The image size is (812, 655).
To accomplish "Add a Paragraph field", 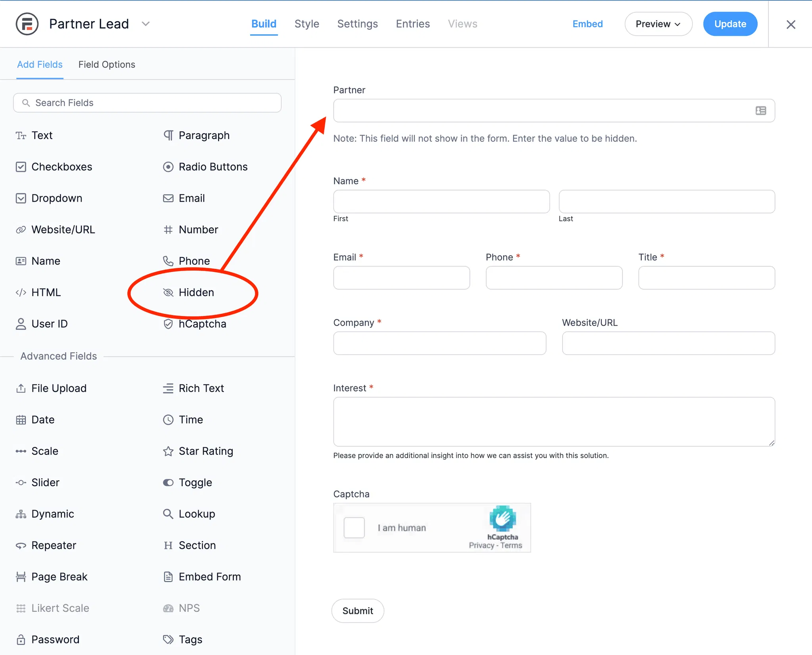I will coord(196,136).
